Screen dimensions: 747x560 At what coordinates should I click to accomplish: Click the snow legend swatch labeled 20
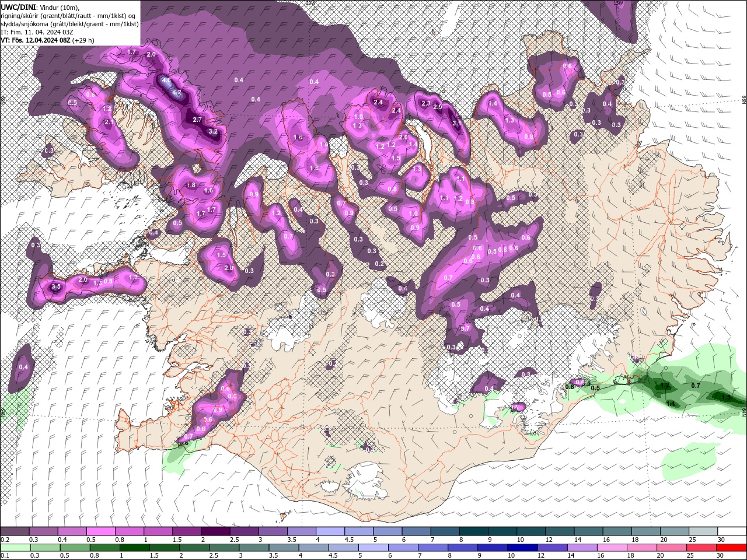(675, 531)
